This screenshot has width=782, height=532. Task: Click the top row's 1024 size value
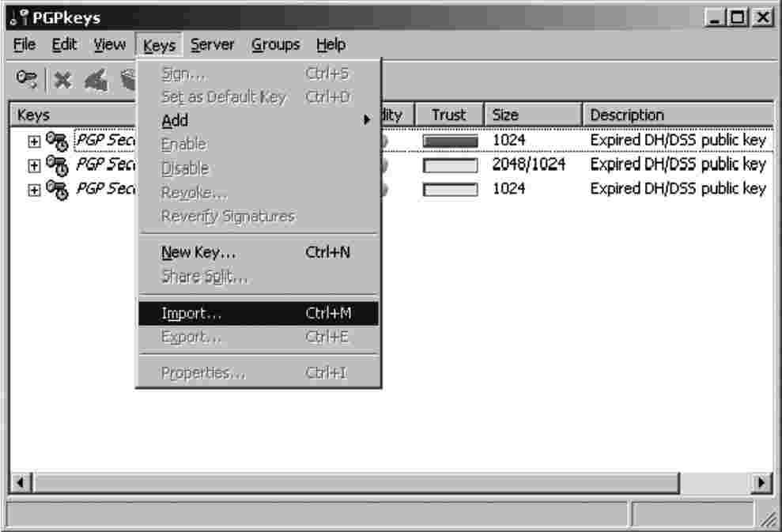coord(508,140)
